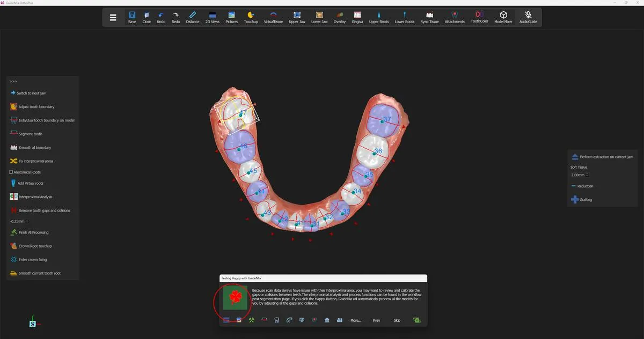Screen dimensions: 644x339
Task: Click the tooth outline icon in dialog
Action: coord(276,320)
